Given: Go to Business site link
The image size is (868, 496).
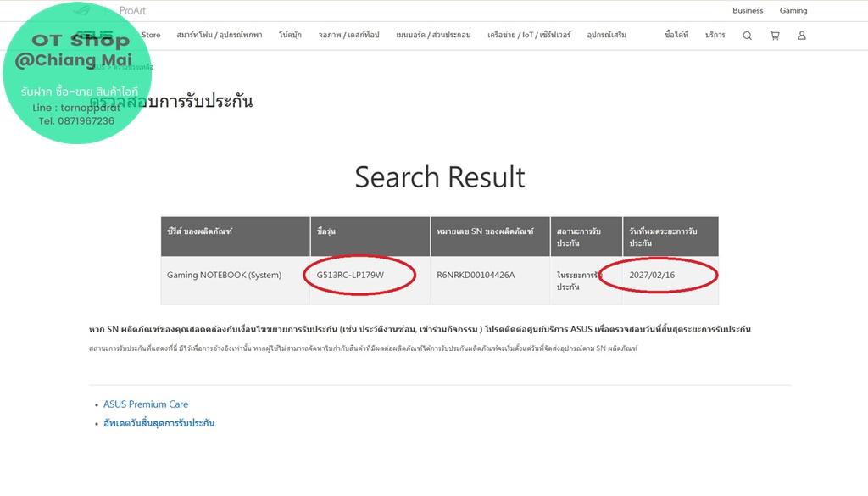Looking at the screenshot, I should tap(748, 10).
